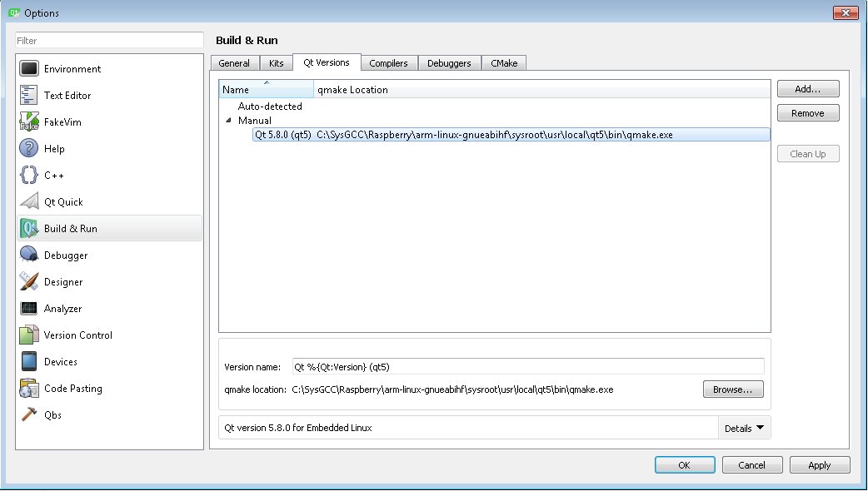
Task: Open the Version Control category label
Action: (78, 335)
